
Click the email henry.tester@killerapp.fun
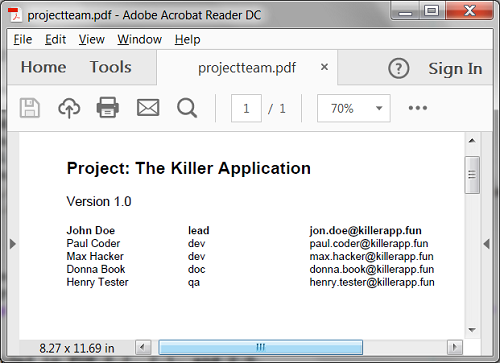coord(372,283)
